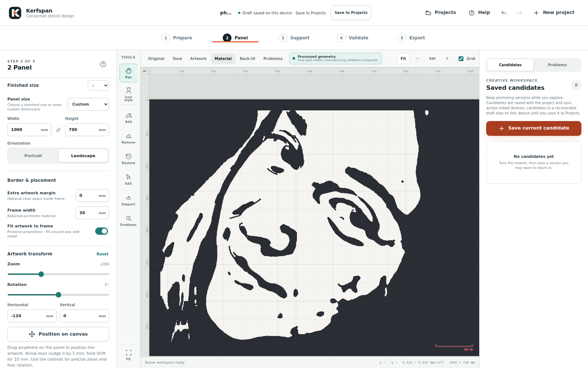This screenshot has height=368, width=588.
Task: Zoom out with the minus icon
Action: coord(417,59)
